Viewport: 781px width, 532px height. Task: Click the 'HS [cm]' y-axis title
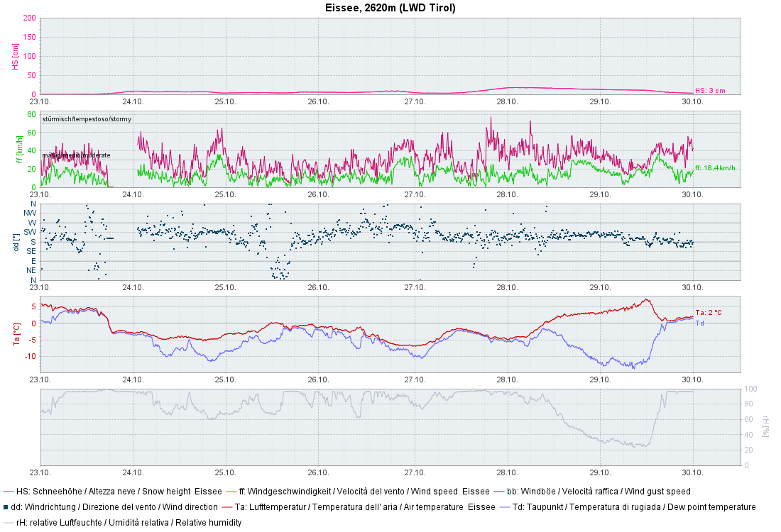coord(16,55)
